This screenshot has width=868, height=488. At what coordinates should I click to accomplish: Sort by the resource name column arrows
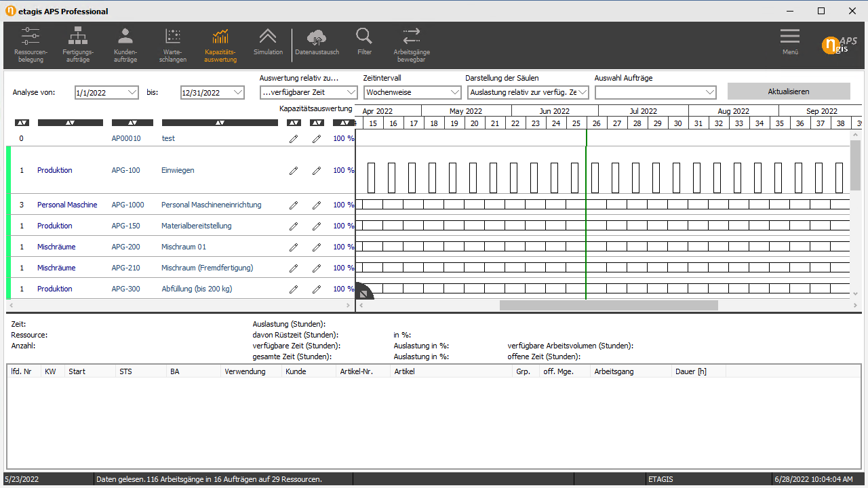[220, 123]
